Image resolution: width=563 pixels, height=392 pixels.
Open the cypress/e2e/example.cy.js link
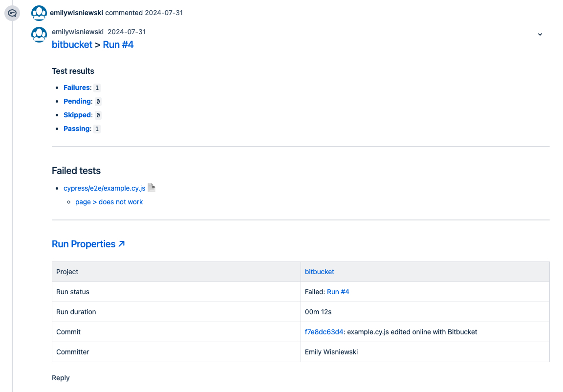coord(104,188)
